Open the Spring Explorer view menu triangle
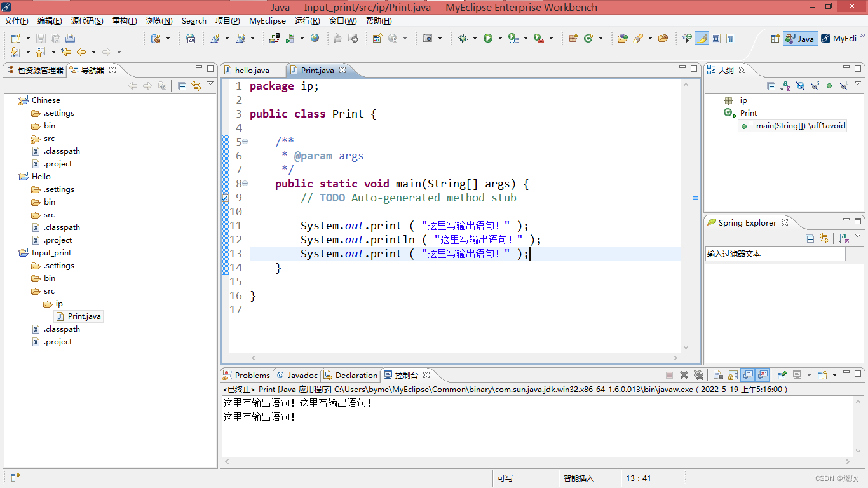868x488 pixels. click(858, 236)
